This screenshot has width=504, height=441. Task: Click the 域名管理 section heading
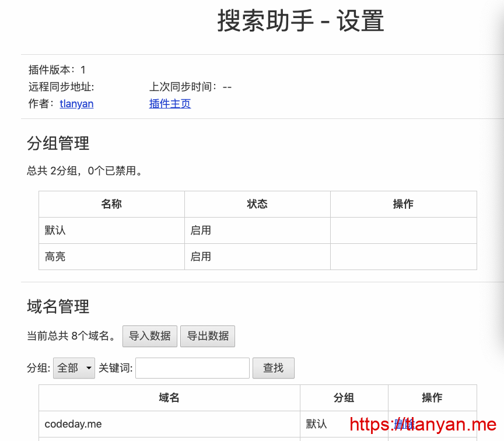click(x=58, y=306)
